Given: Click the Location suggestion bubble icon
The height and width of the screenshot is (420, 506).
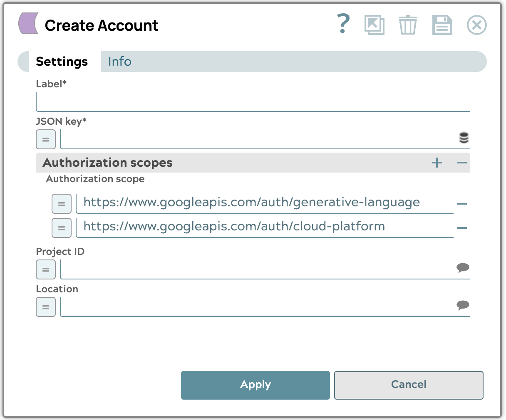Looking at the screenshot, I should (463, 305).
